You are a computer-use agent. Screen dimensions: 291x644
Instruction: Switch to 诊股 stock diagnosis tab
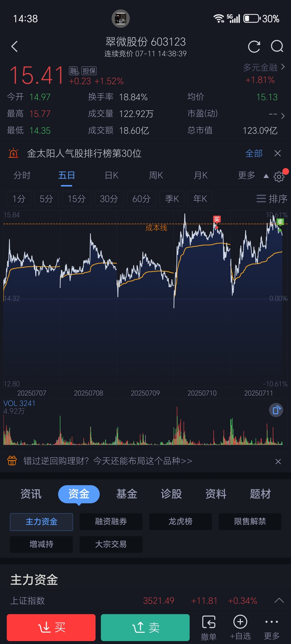pos(171,494)
